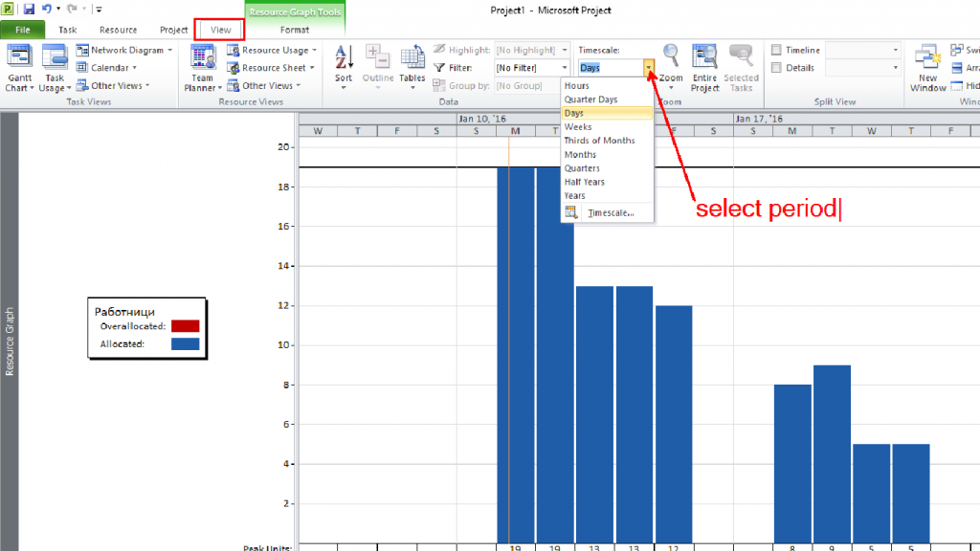This screenshot has height=551, width=980.
Task: Open the Tables icon menu
Action: coord(412,68)
